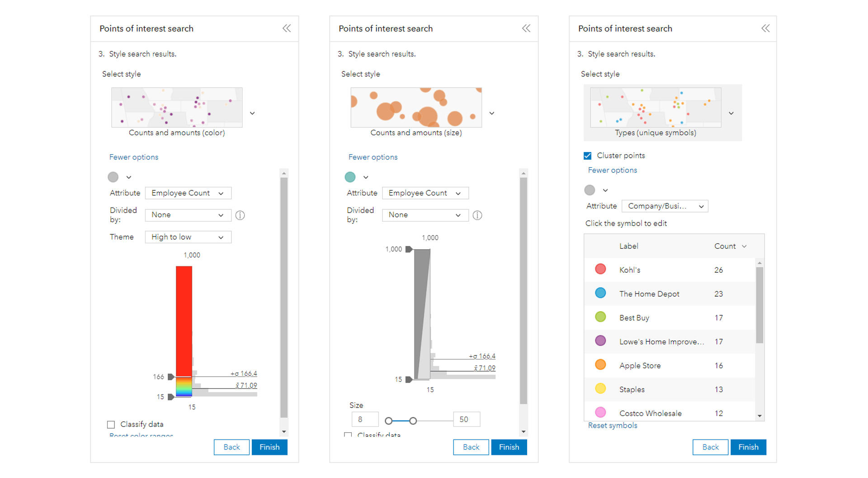
Task: Click info icon beside Divided by in middle panel
Action: 477,215
